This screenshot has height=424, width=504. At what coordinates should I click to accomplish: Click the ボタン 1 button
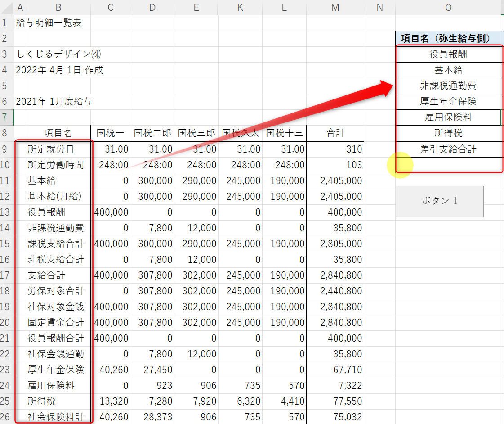[439, 201]
